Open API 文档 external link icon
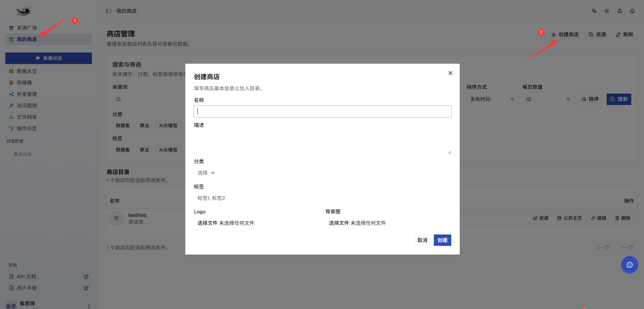 (86, 277)
